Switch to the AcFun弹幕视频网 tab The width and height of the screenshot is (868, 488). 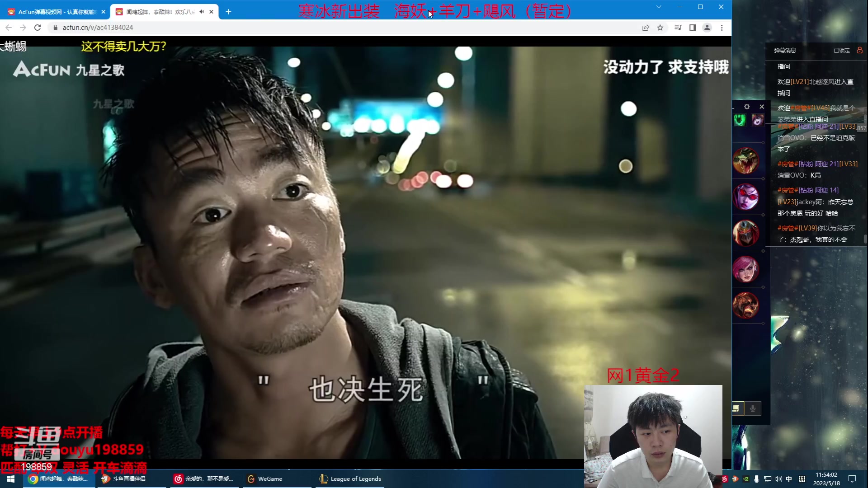(x=52, y=11)
